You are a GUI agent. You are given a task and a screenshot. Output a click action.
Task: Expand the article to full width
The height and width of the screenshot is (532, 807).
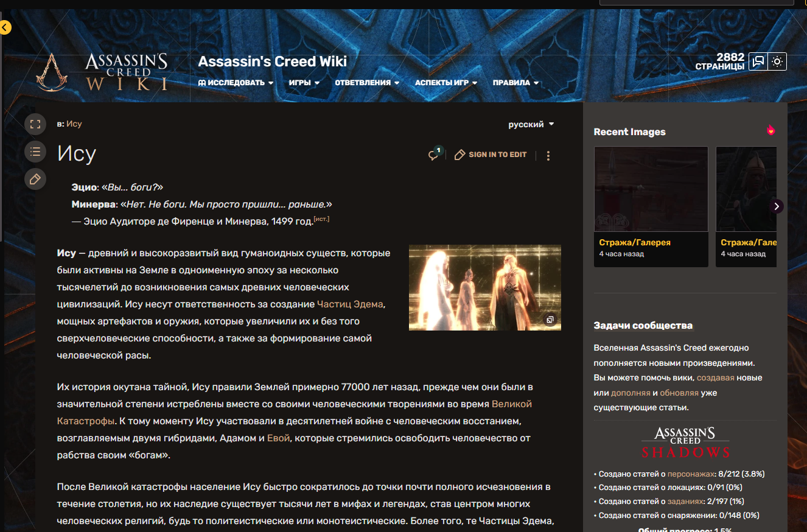(35, 124)
